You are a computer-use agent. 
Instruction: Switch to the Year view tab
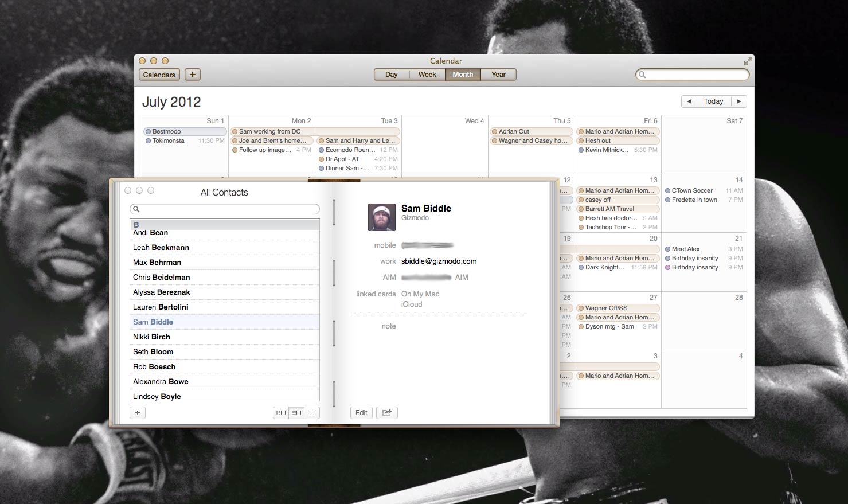(x=498, y=75)
